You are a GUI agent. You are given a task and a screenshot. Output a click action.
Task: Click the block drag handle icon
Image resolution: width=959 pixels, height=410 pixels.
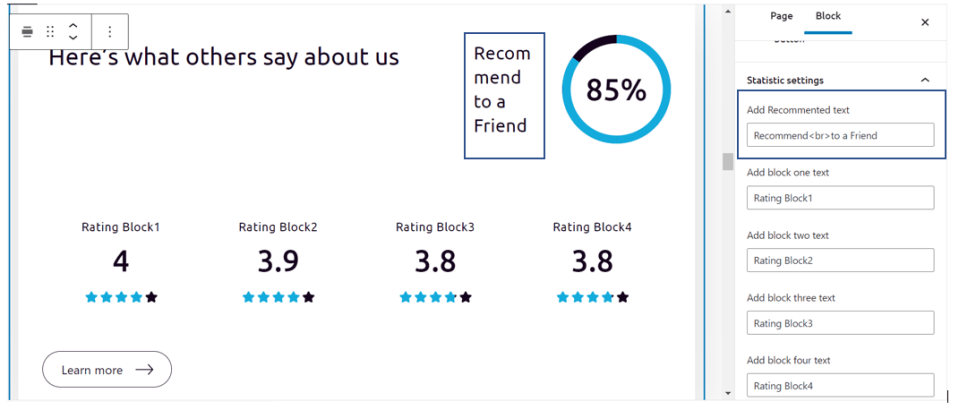[50, 32]
